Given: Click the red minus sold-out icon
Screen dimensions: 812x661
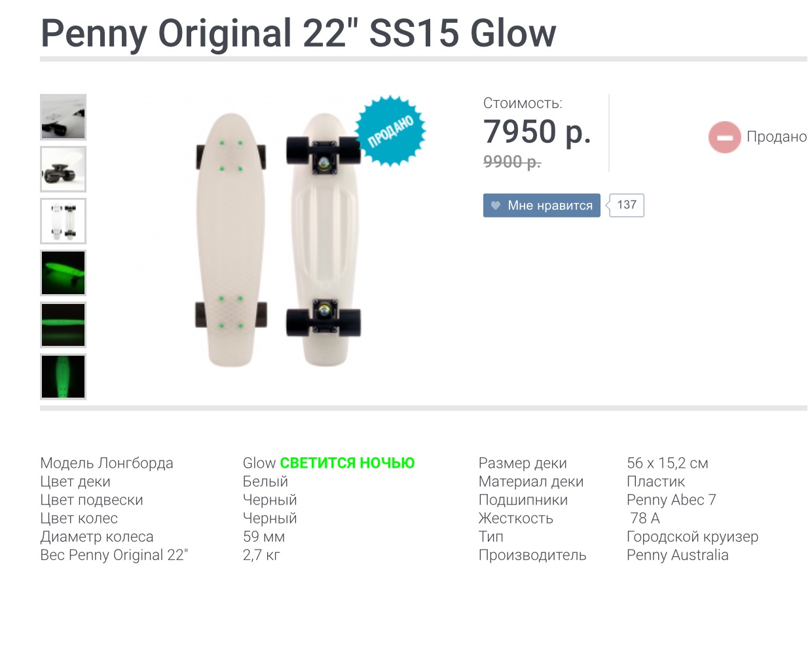Looking at the screenshot, I should [724, 138].
